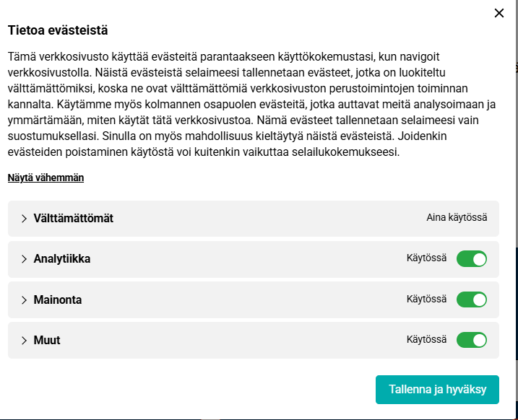Click Käytössä label in Mainonta row
The image size is (518, 420).
[426, 299]
